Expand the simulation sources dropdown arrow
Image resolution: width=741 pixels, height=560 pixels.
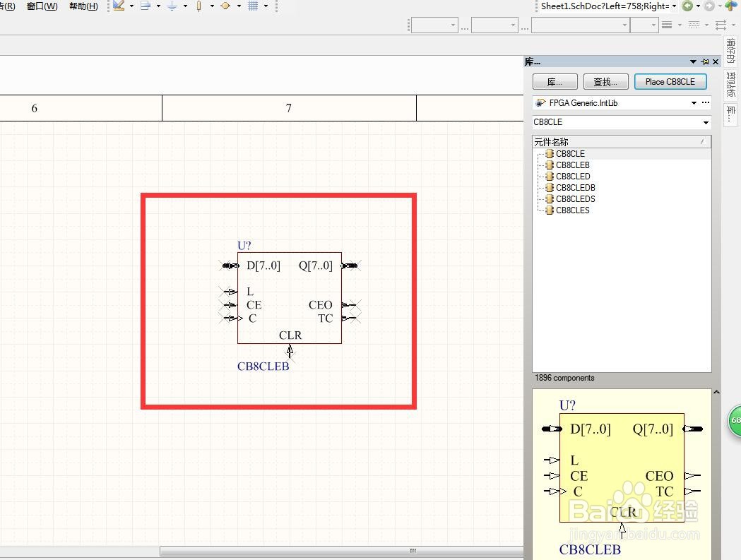click(239, 6)
